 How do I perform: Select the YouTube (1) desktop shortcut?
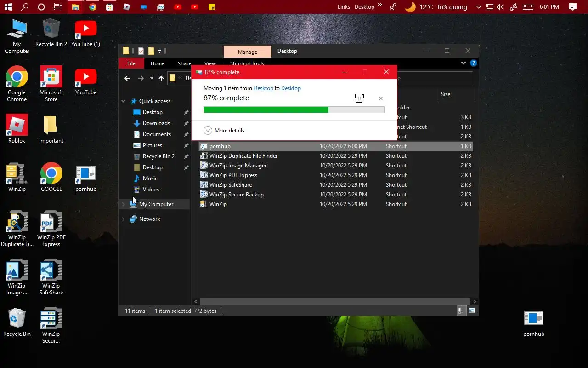coord(85,33)
